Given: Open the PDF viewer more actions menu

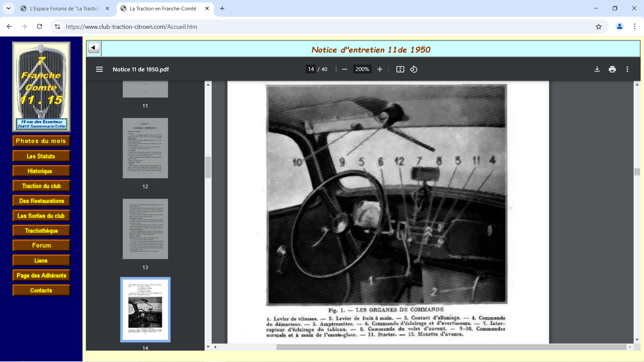Looking at the screenshot, I should click(627, 69).
